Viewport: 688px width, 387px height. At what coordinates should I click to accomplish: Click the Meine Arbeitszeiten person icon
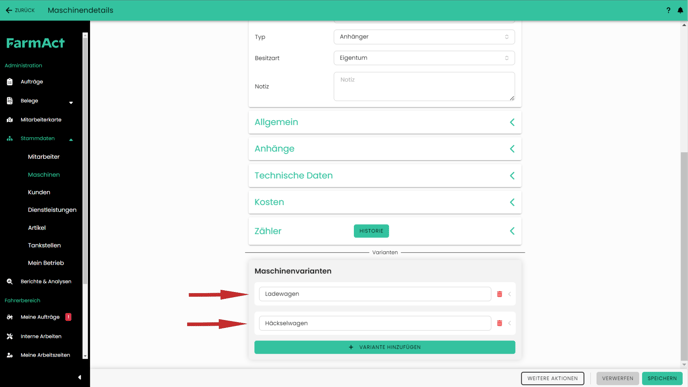click(10, 355)
